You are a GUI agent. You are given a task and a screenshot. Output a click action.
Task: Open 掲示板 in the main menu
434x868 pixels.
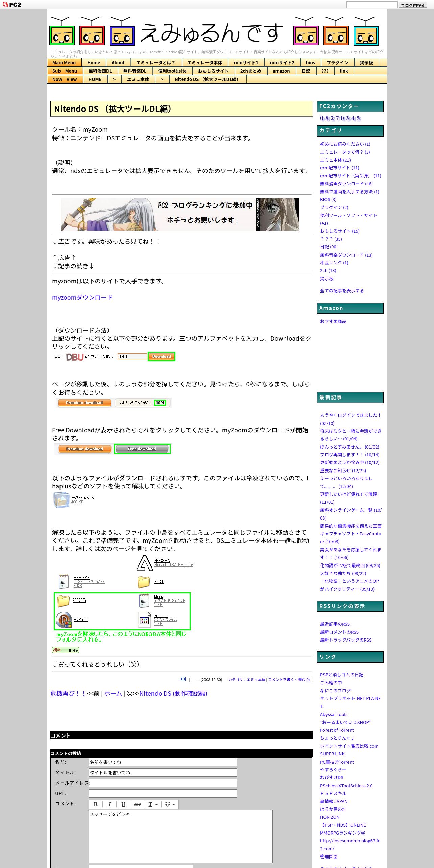[x=367, y=63]
